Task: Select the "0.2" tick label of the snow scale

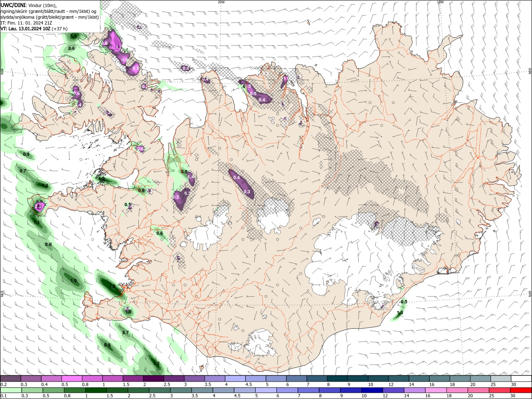Action: [x=3, y=384]
